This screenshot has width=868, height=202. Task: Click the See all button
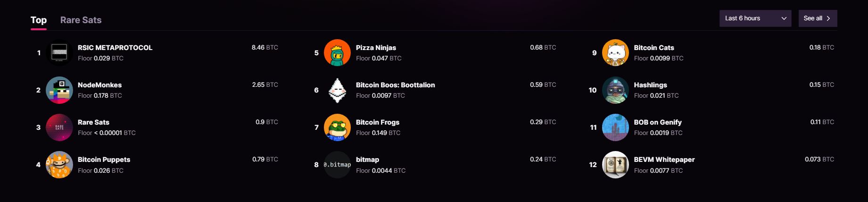pyautogui.click(x=818, y=18)
